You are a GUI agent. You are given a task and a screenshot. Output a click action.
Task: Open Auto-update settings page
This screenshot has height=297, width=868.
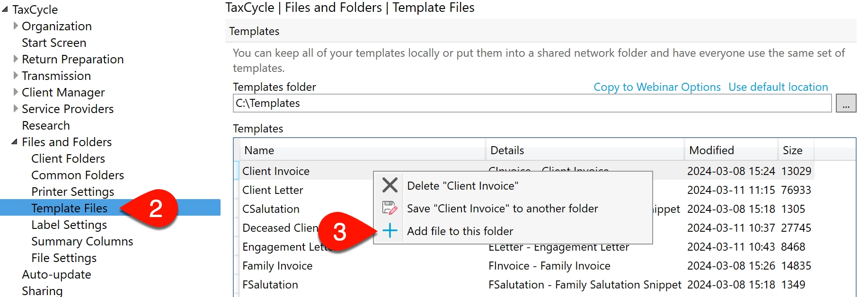[56, 274]
